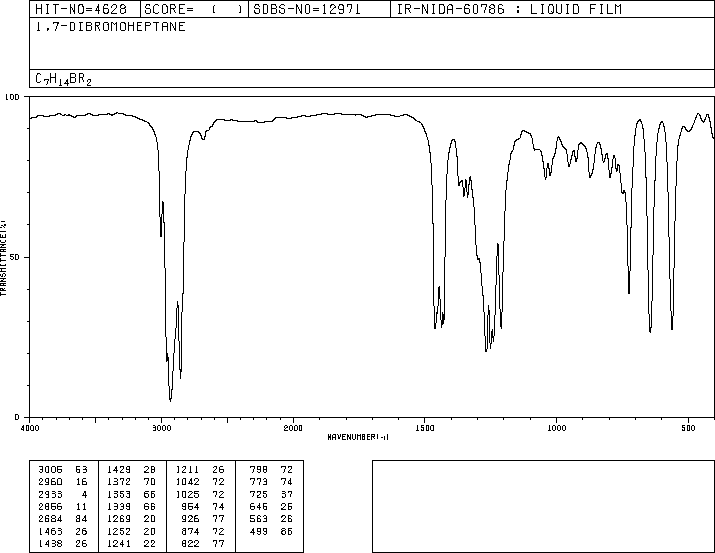Click the 1438 peak table entry
This screenshot has height=553, width=715.
click(51, 543)
